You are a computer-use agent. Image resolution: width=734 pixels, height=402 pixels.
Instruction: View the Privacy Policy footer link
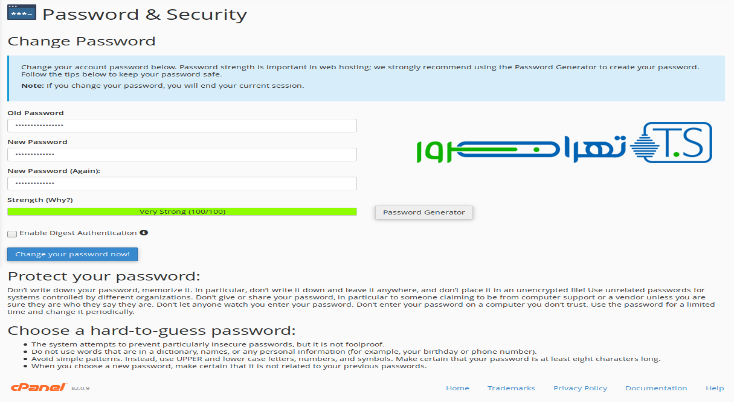pyautogui.click(x=580, y=387)
